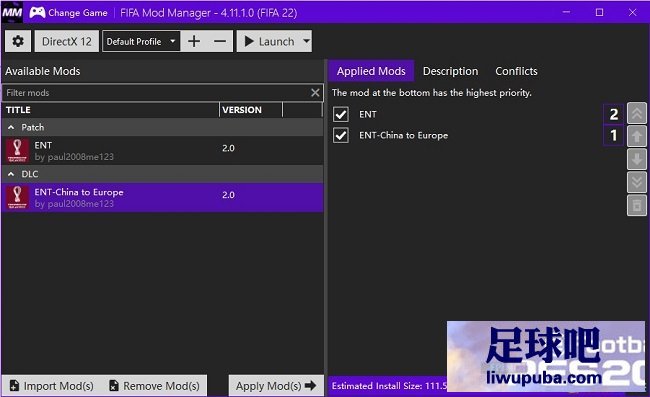Switch to the Description tab
The height and width of the screenshot is (397, 650).
coord(450,71)
